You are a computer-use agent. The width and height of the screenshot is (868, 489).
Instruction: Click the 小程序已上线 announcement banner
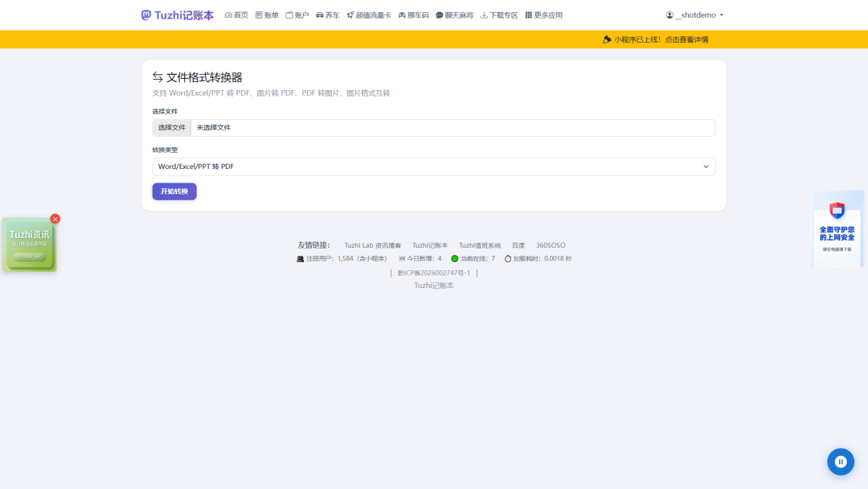[x=656, y=39]
